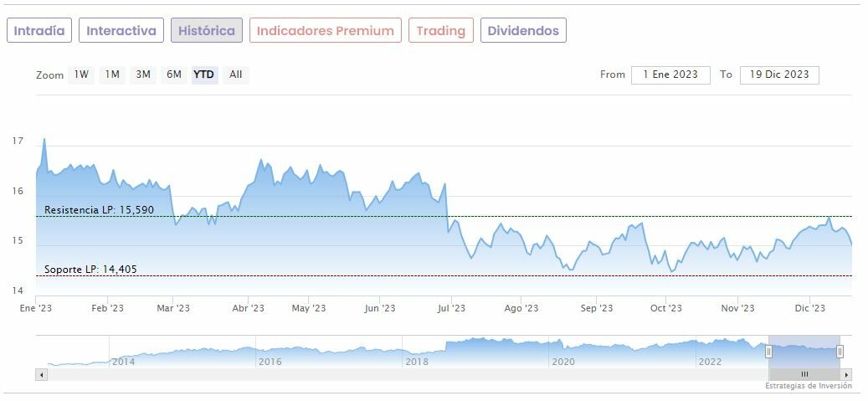The image size is (868, 401).
Task: Click the navigator left range handle
Action: pyautogui.click(x=768, y=352)
